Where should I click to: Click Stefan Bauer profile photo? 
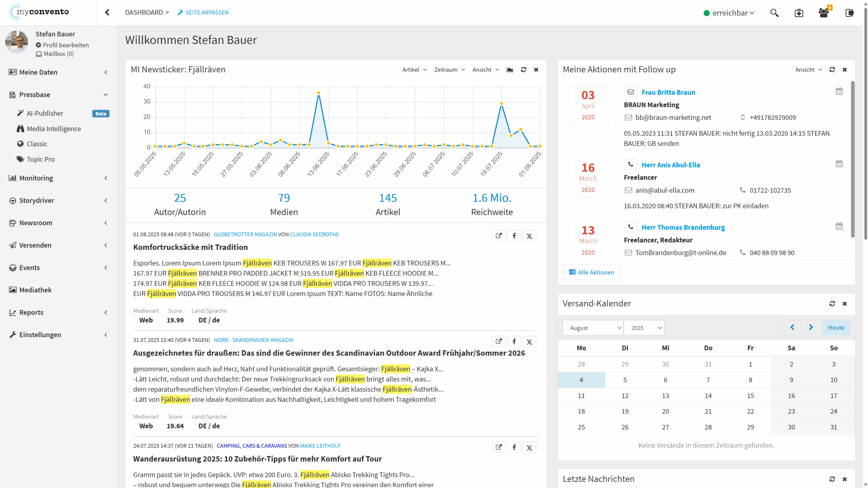coord(17,42)
